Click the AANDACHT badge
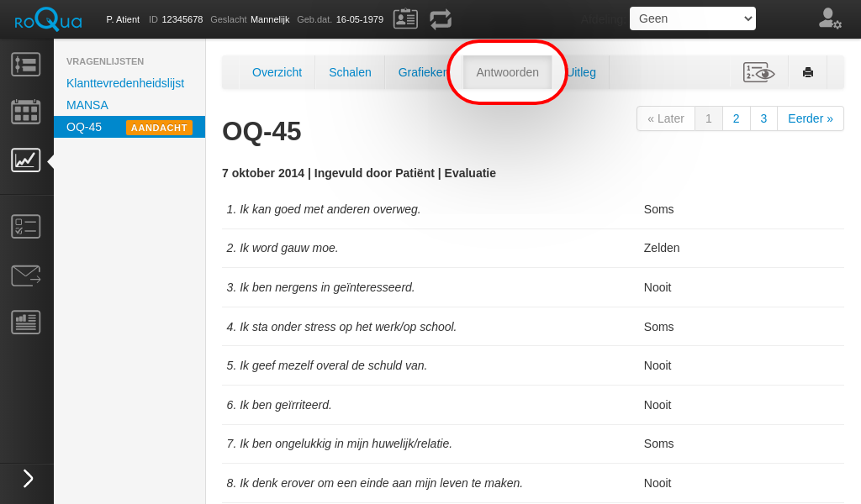 pyautogui.click(x=159, y=128)
